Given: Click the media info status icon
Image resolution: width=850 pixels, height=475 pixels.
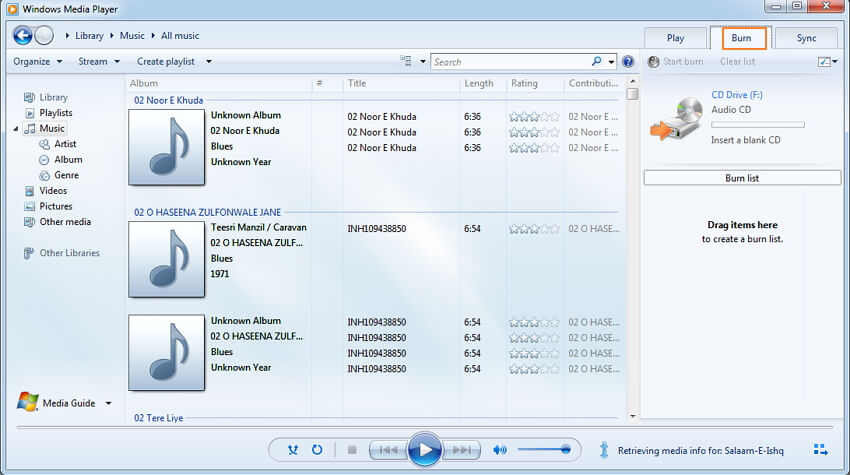Looking at the screenshot, I should (x=604, y=450).
